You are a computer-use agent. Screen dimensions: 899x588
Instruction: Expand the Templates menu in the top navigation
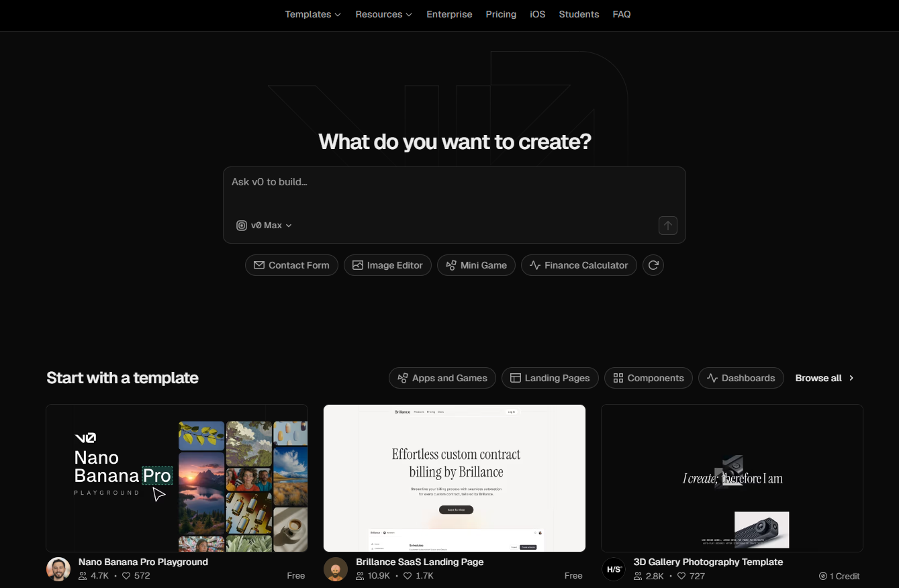(x=313, y=14)
